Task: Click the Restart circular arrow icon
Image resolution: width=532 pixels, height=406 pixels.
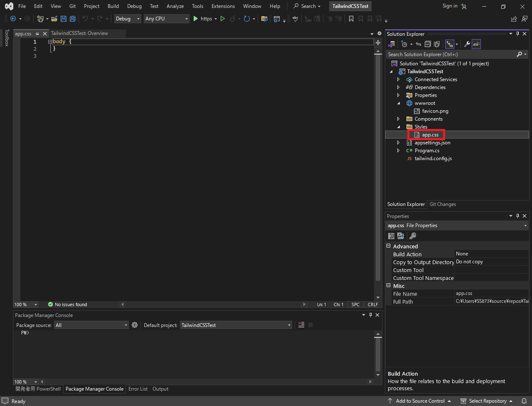Action: point(246,19)
